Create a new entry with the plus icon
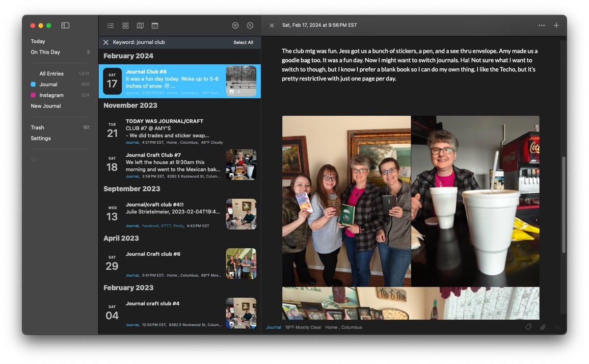The height and width of the screenshot is (364, 589). tap(556, 25)
